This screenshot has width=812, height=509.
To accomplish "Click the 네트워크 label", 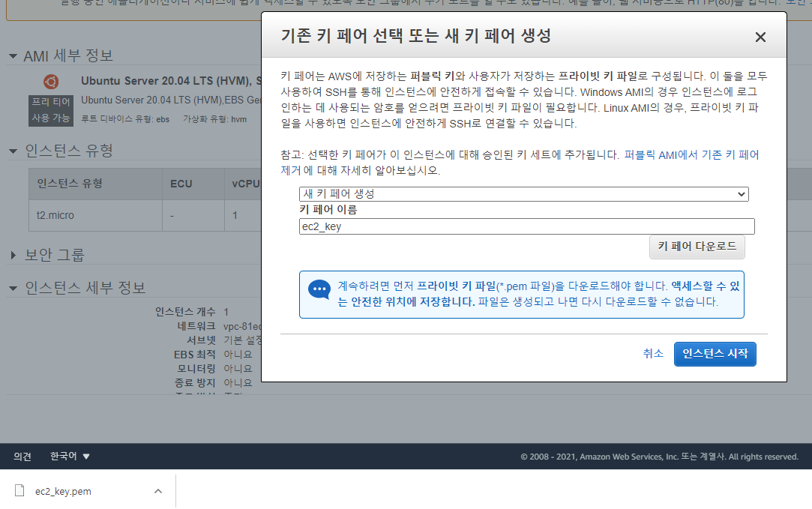I will coord(196,326).
